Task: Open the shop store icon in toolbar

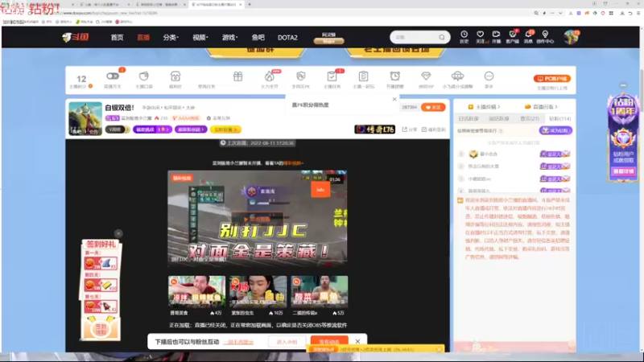Action: pyautogui.click(x=175, y=76)
